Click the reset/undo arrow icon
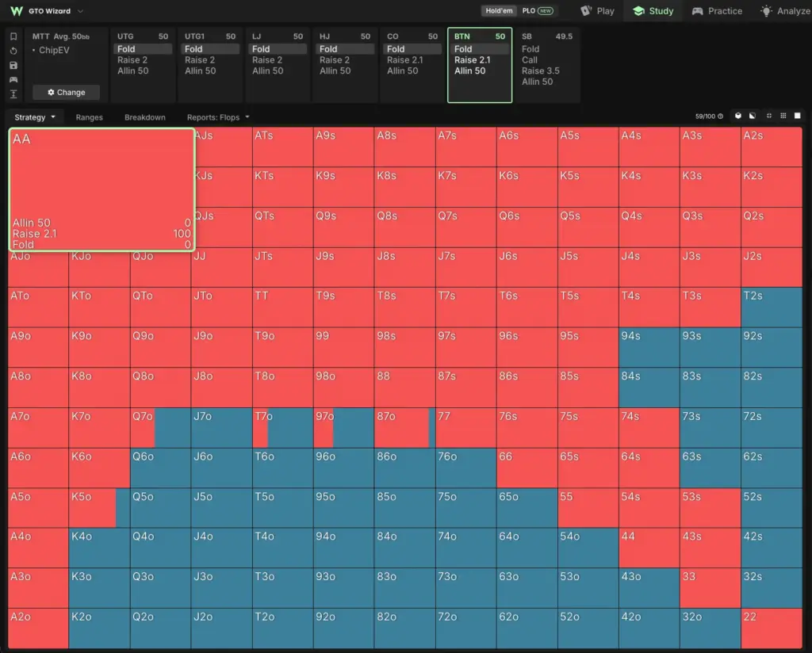The width and height of the screenshot is (812, 653). [14, 51]
